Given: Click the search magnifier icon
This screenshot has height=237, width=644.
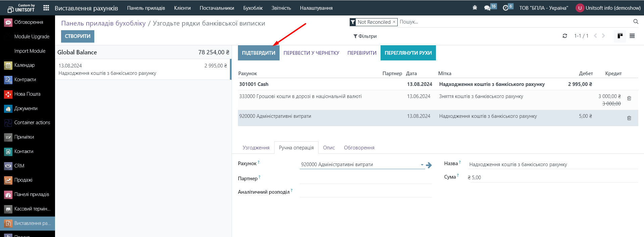Looking at the screenshot, I should (x=636, y=22).
